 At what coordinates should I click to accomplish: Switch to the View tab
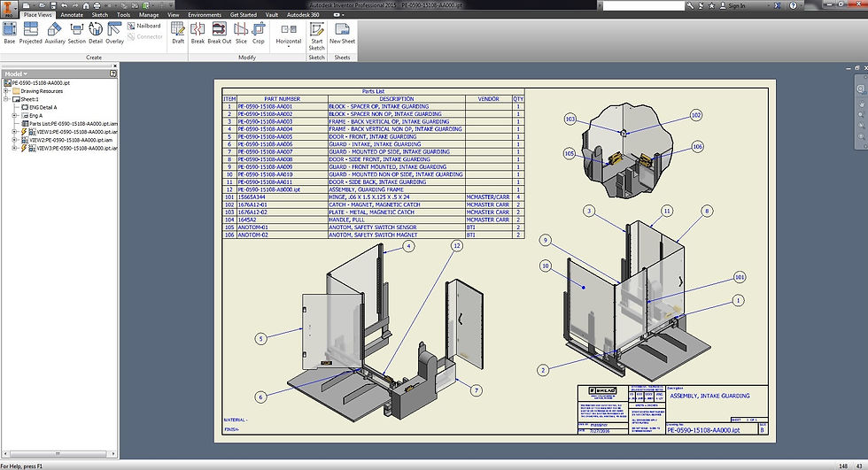point(174,15)
